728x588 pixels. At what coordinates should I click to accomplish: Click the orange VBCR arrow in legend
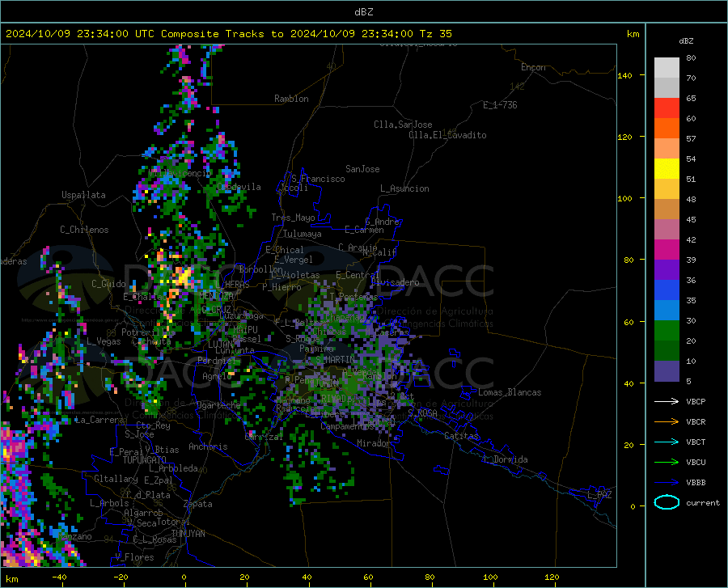[667, 422]
